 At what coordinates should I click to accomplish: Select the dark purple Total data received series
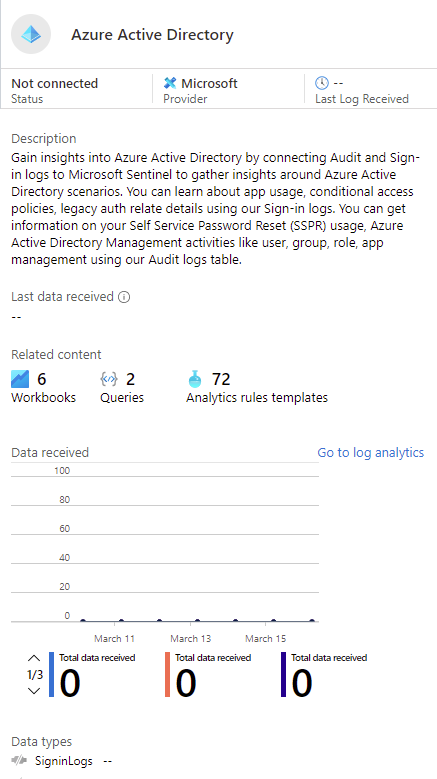click(x=324, y=675)
